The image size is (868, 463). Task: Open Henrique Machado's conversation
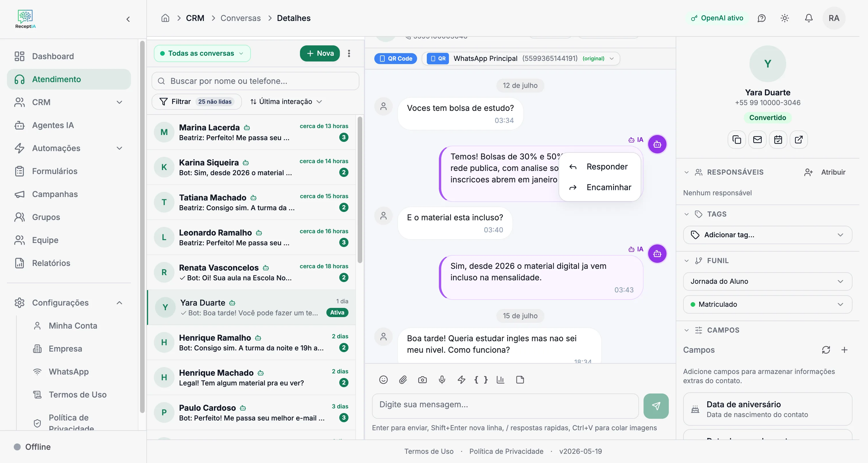click(251, 378)
